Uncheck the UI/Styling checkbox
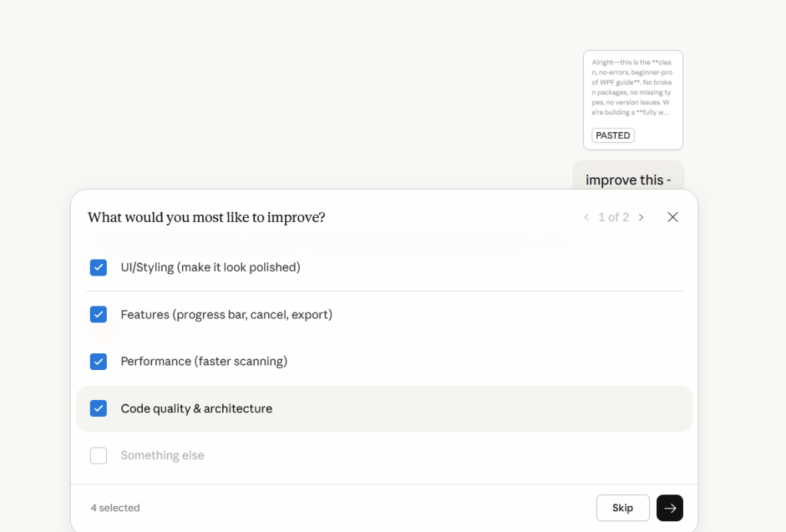786x532 pixels. pyautogui.click(x=98, y=267)
